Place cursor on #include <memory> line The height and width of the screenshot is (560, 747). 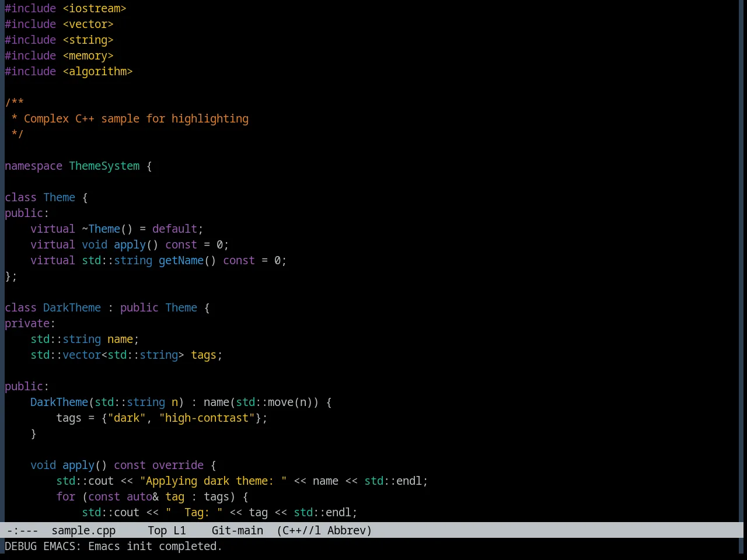(59, 55)
